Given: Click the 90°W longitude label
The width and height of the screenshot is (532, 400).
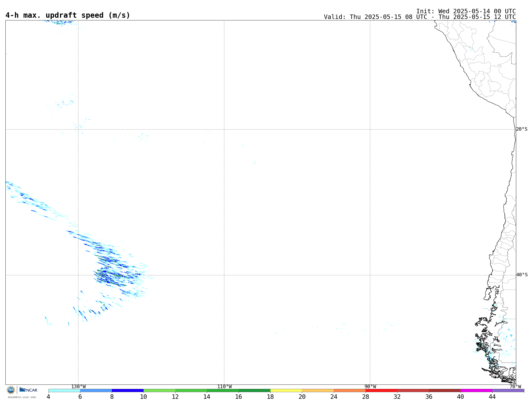Looking at the screenshot, I should pyautogui.click(x=370, y=386).
